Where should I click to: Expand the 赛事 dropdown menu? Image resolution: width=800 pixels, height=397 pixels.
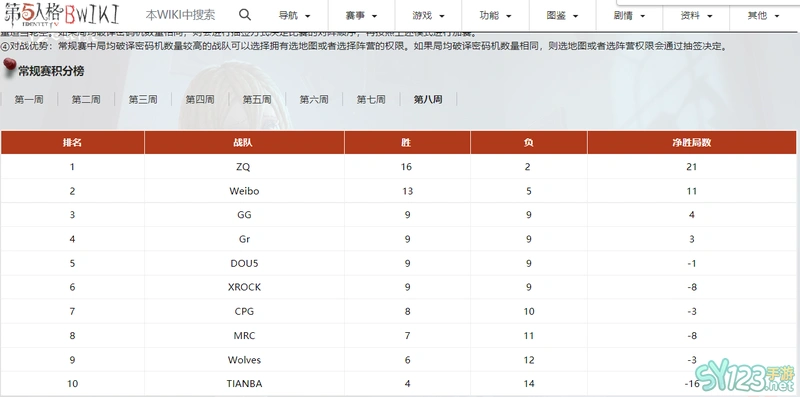tap(361, 15)
